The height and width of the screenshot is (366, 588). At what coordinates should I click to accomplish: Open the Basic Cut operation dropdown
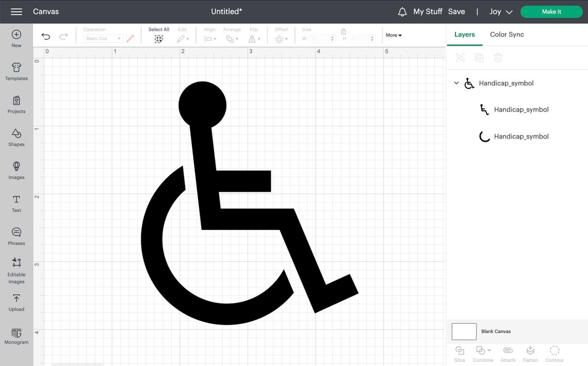click(103, 38)
